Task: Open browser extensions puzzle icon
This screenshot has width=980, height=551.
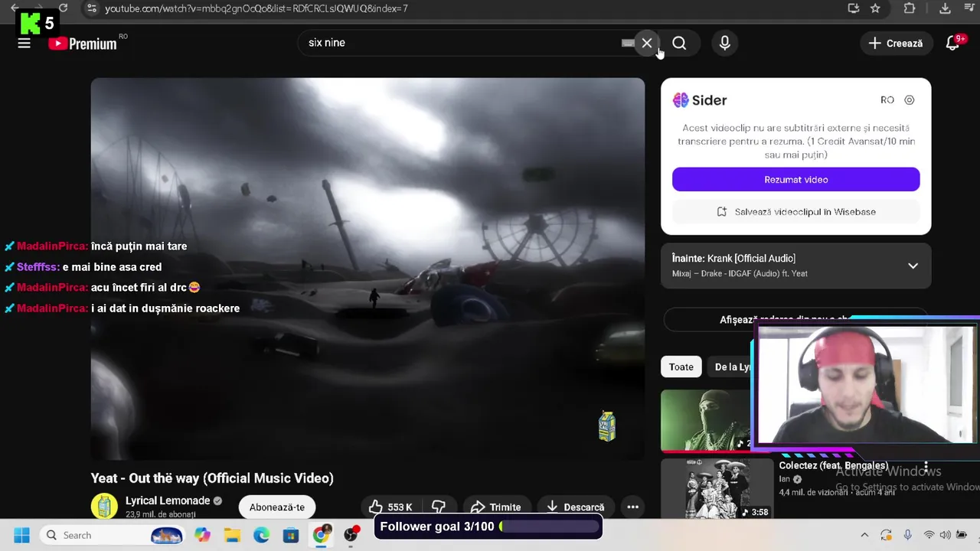Action: tap(910, 8)
